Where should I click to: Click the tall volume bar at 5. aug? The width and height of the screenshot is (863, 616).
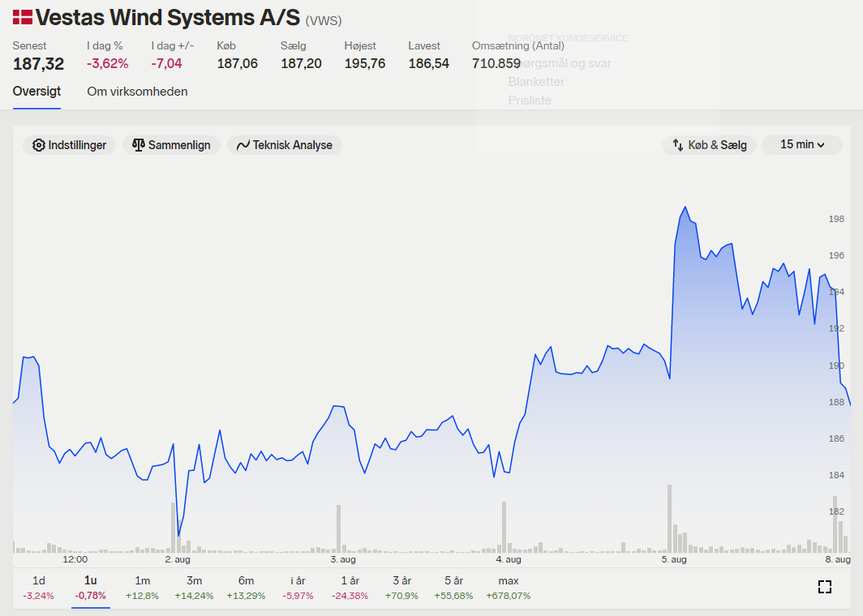tap(670, 519)
